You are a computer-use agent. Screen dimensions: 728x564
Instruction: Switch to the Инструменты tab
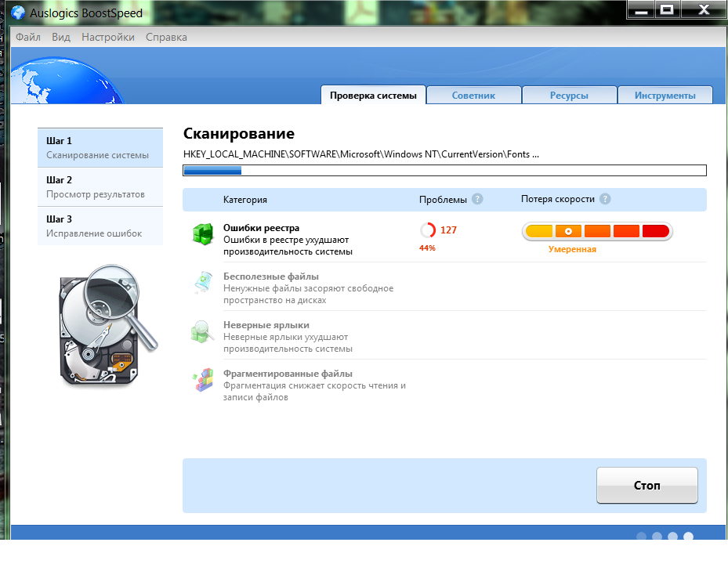[x=665, y=95]
